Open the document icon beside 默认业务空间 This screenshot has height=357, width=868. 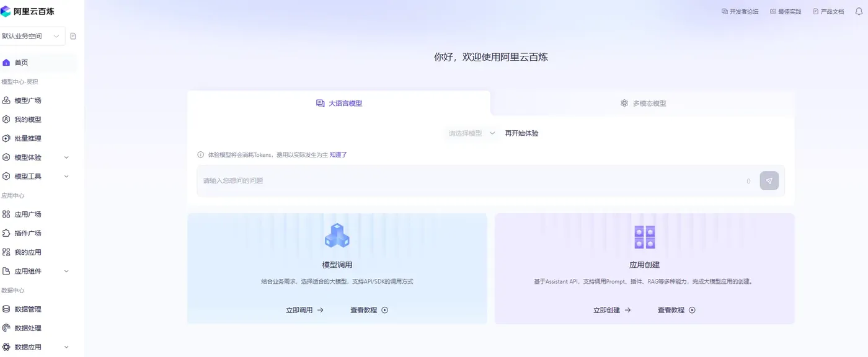click(x=73, y=36)
